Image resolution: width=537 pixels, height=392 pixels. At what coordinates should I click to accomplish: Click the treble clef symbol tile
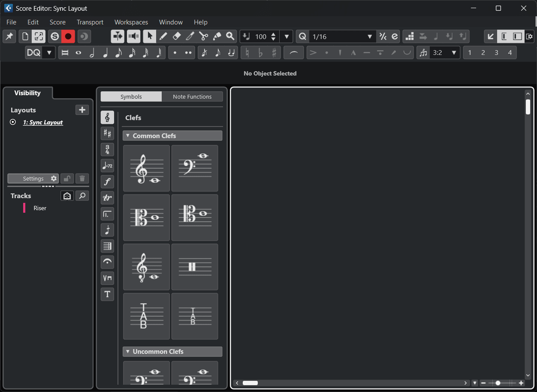(146, 168)
